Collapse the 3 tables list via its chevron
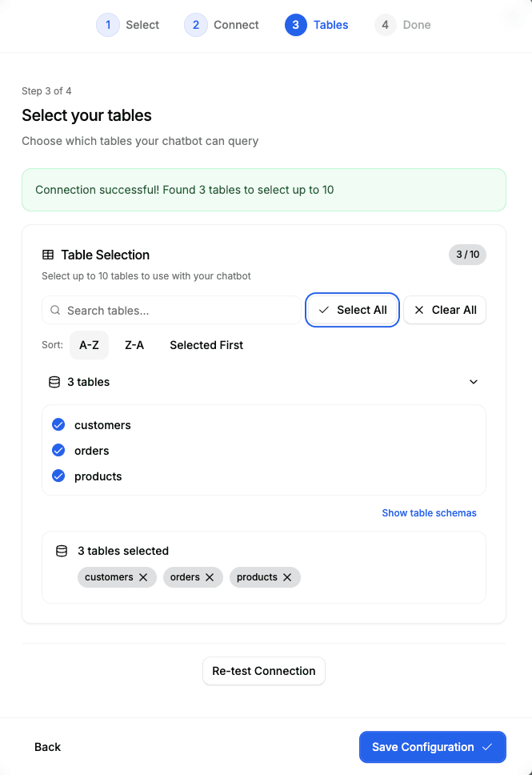This screenshot has width=532, height=775. pyautogui.click(x=474, y=382)
